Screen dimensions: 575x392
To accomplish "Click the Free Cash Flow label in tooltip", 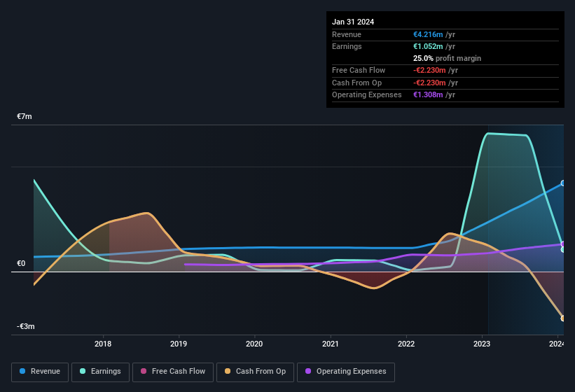I will tap(359, 70).
